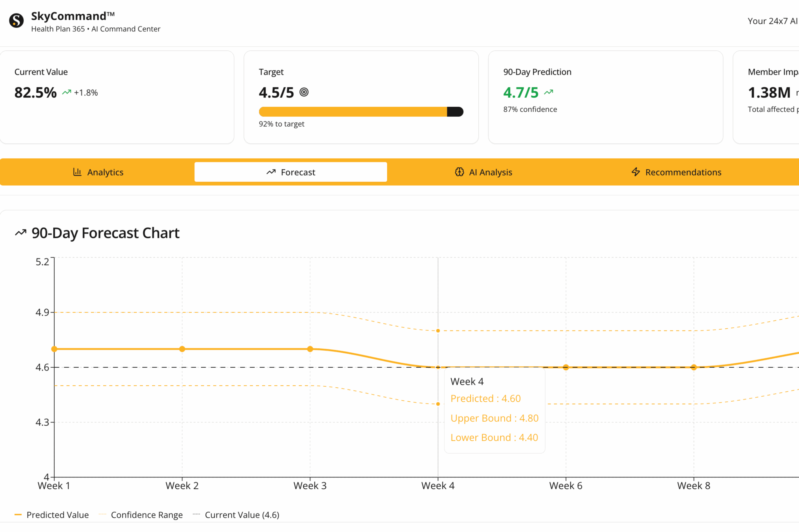Click the lightning bolt Recommendations icon
799x532 pixels.
coord(636,172)
